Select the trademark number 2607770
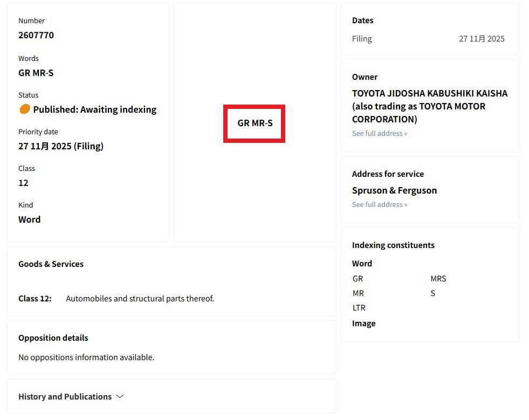Viewport: 529px width, 420px height. (x=36, y=35)
